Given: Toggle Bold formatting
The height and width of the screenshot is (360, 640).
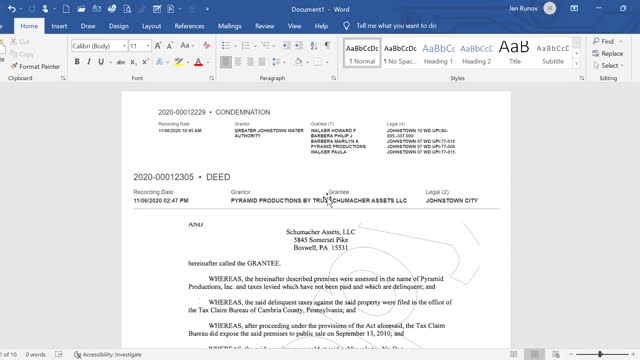Looking at the screenshot, I should point(77,62).
